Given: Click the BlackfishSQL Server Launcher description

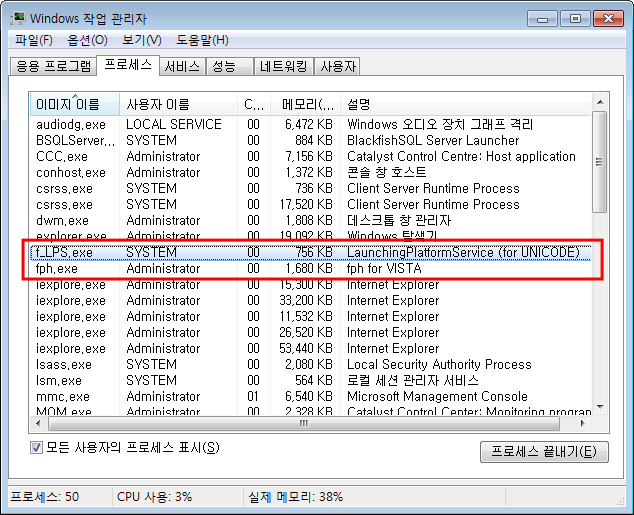Looking at the screenshot, I should click(x=433, y=140).
